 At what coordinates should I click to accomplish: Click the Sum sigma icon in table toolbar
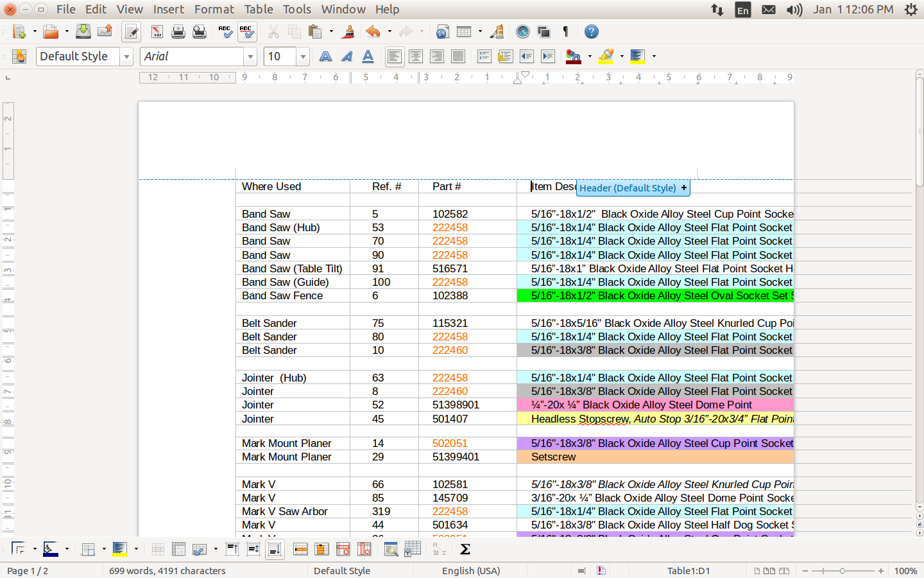[465, 549]
